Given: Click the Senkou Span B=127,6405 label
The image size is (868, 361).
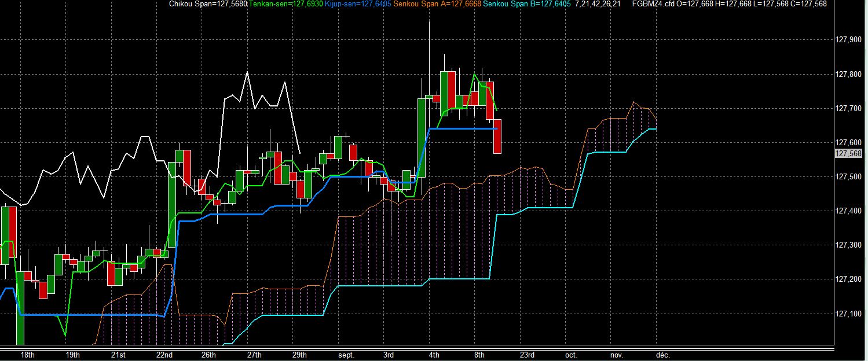Looking at the screenshot, I should click(x=527, y=3).
